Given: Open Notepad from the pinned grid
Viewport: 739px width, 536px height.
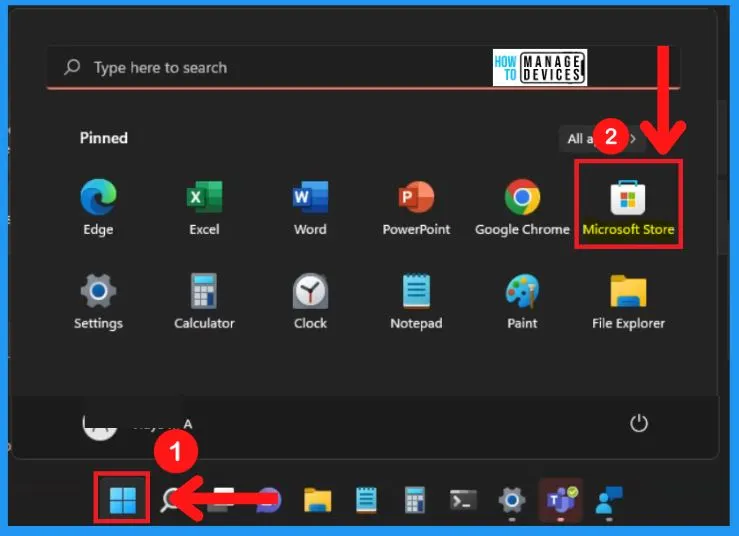Looking at the screenshot, I should point(416,301).
